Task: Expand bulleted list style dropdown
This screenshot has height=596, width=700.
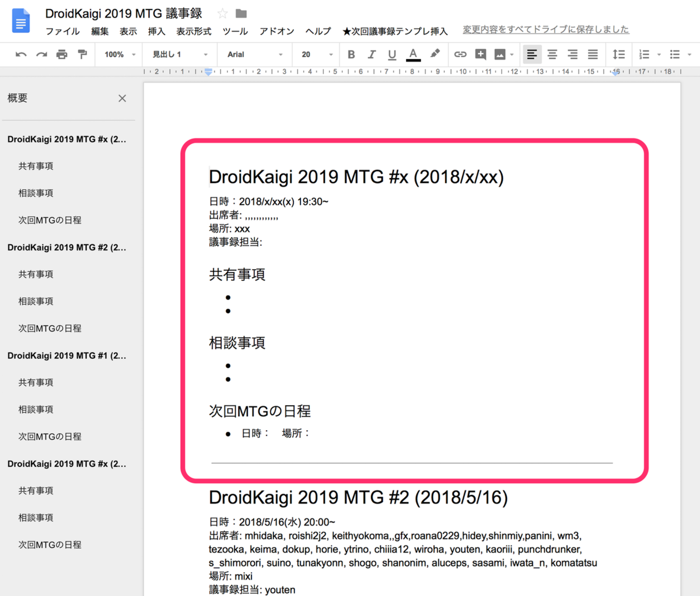Action: point(689,55)
